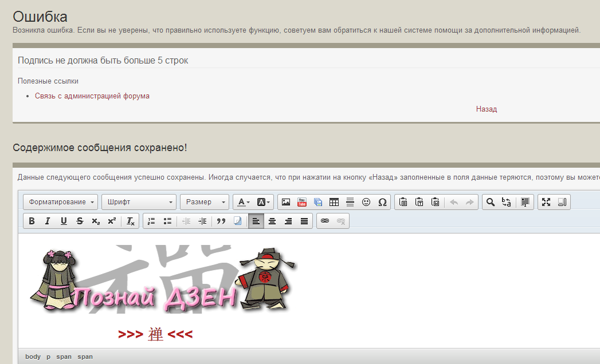Click the decrease indent icon
Viewport: 600px width, 364px height.
[186, 221]
